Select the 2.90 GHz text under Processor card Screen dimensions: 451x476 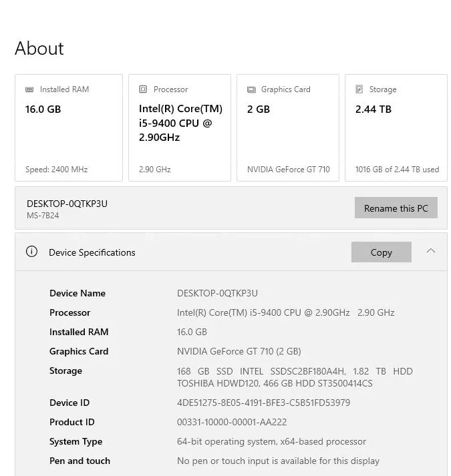coord(155,169)
